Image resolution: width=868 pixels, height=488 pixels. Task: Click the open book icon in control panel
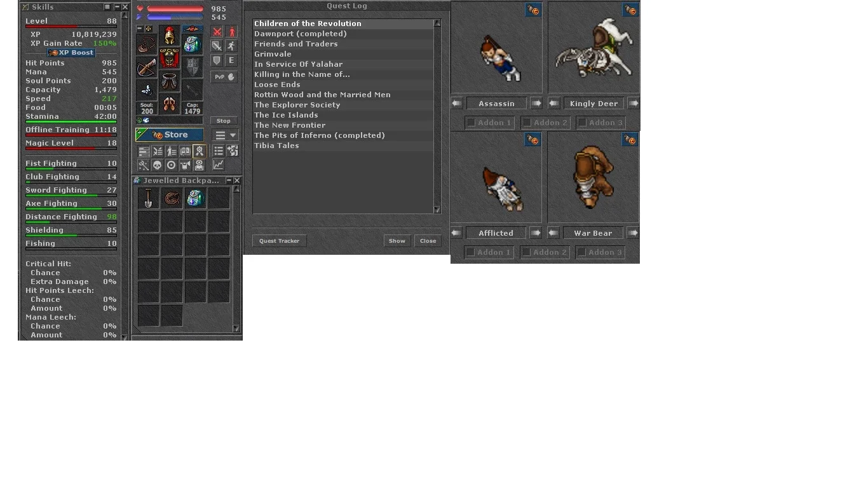click(186, 151)
